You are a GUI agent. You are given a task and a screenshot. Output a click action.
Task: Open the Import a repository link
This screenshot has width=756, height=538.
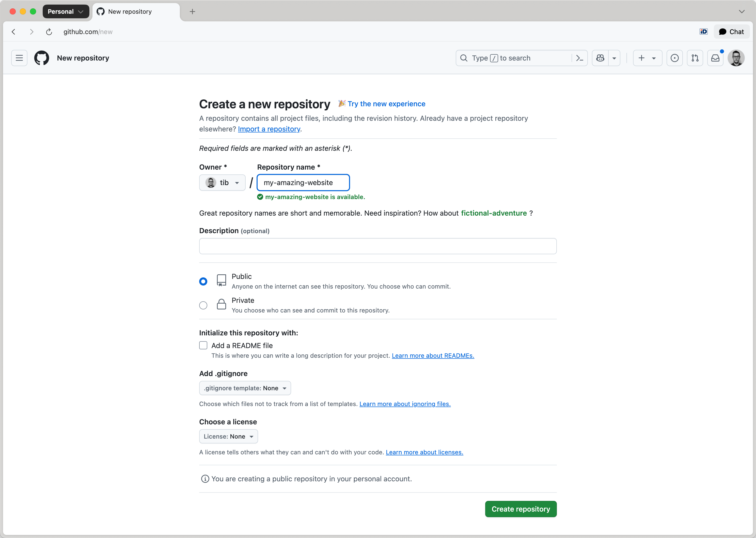pos(269,129)
